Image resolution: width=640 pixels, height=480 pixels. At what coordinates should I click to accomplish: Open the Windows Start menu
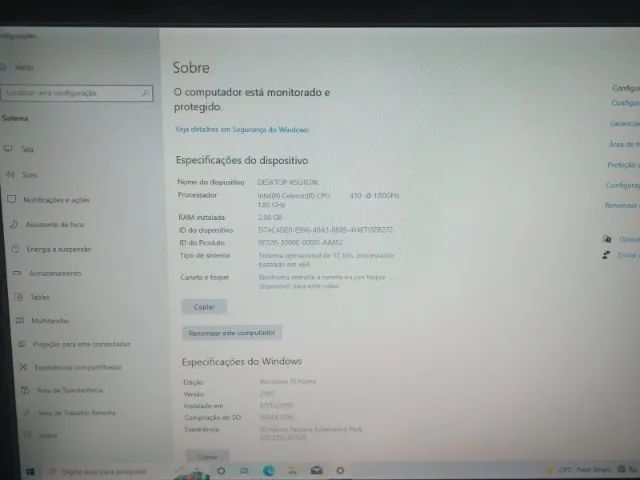pos(30,472)
